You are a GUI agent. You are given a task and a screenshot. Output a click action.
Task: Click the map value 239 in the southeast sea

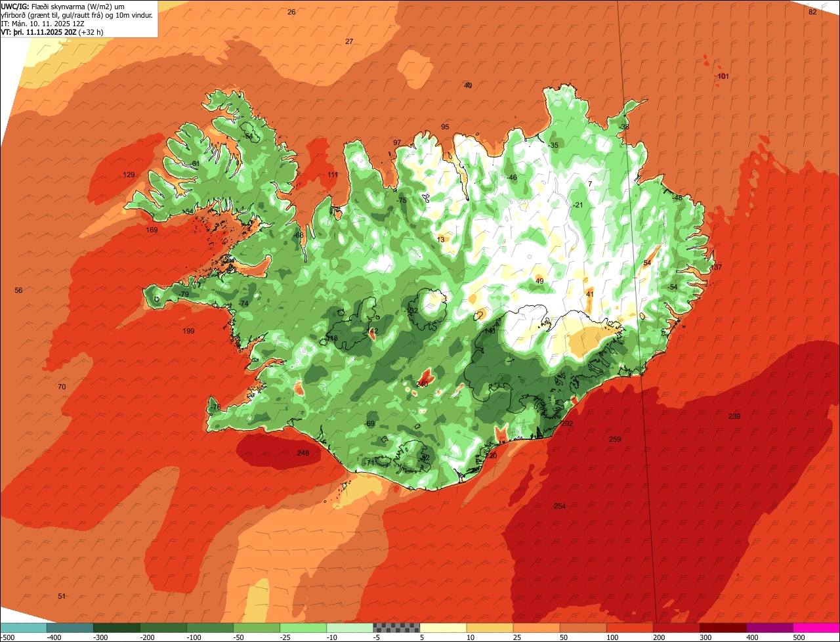point(734,417)
